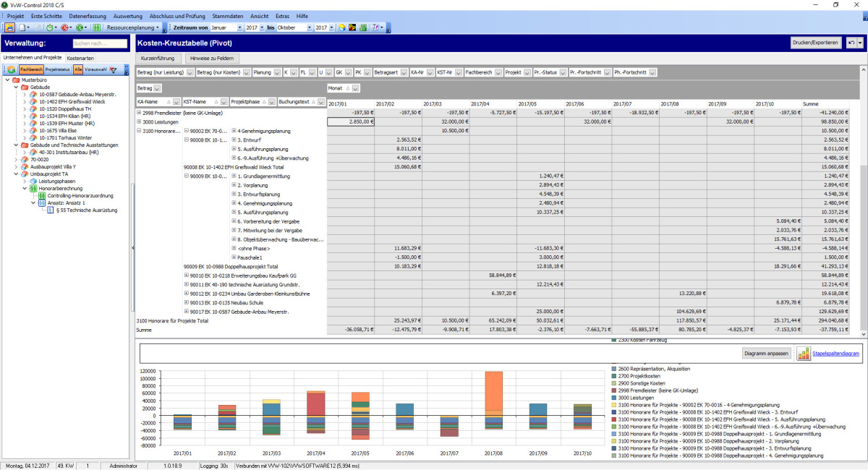This screenshot has width=868, height=470.
Task: Toggle the Projektstatus grouping button
Action: (x=58, y=69)
